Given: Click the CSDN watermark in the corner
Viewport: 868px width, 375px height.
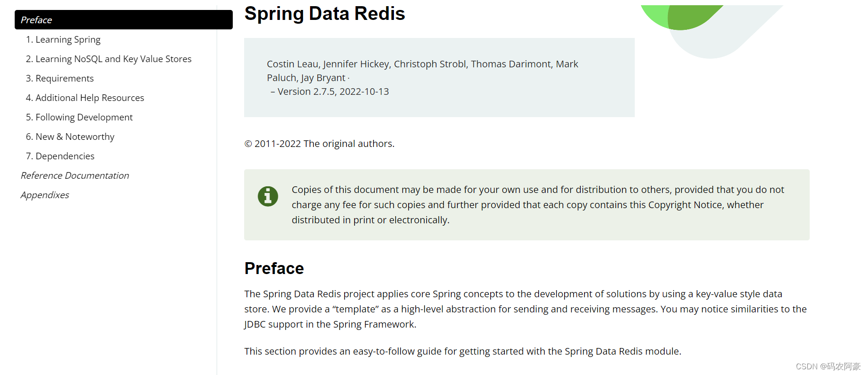Looking at the screenshot, I should (828, 366).
